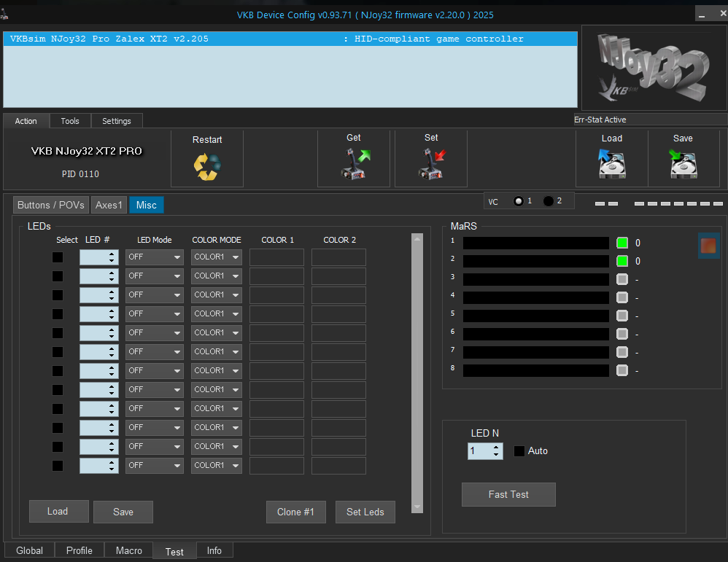Switch to the Buttons / POVs tab
The image size is (728, 562).
click(51, 205)
